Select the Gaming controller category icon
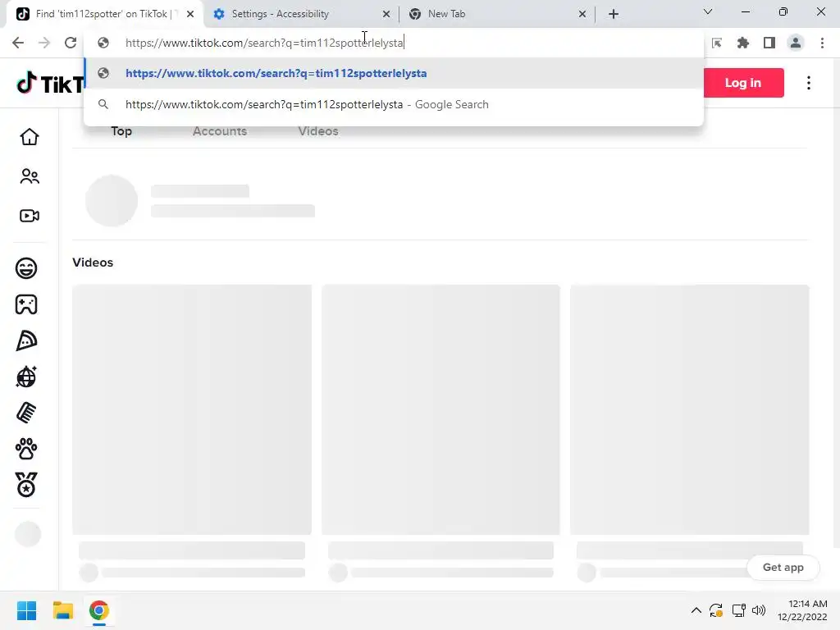 tap(26, 305)
